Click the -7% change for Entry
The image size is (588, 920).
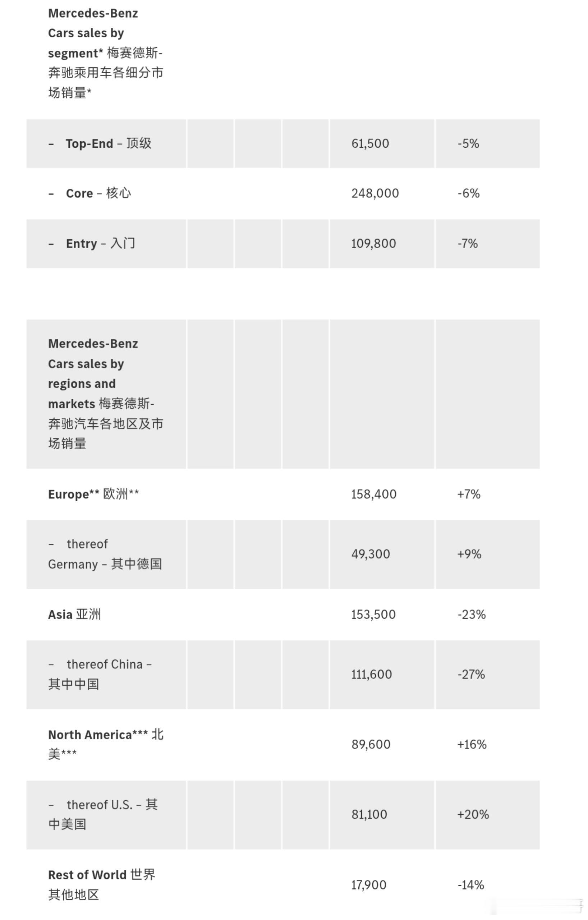pyautogui.click(x=468, y=243)
